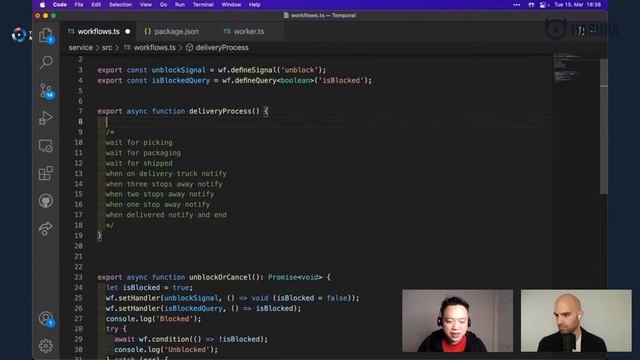This screenshot has height=360, width=640.
Task: Click the three-dots menu bar extras icon
Action: point(517,5)
